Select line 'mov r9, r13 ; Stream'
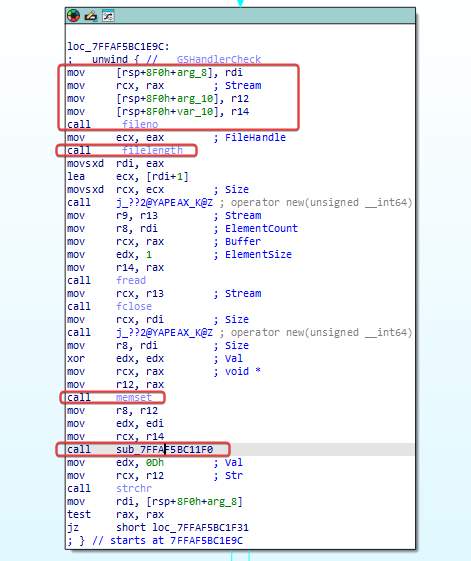Image resolution: width=471 pixels, height=561 pixels. tap(164, 215)
